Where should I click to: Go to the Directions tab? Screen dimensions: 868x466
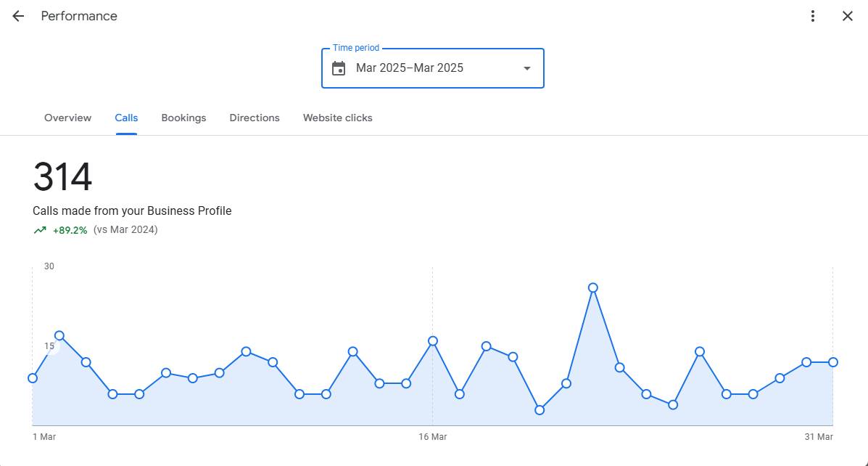(x=255, y=118)
